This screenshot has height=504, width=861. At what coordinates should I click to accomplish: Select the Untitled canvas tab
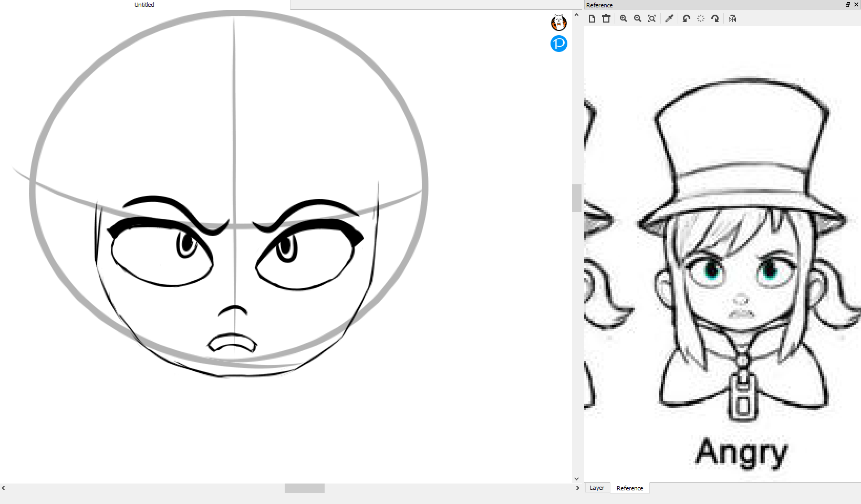(x=144, y=5)
